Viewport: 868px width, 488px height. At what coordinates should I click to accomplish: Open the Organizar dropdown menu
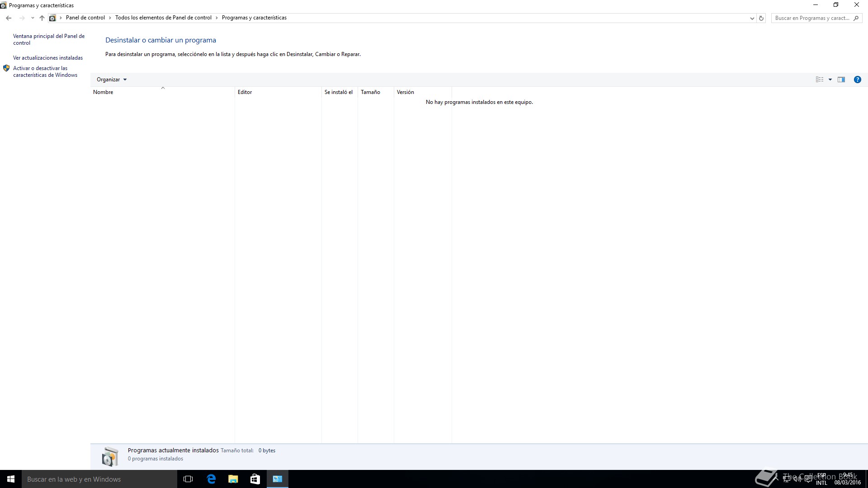coord(112,80)
